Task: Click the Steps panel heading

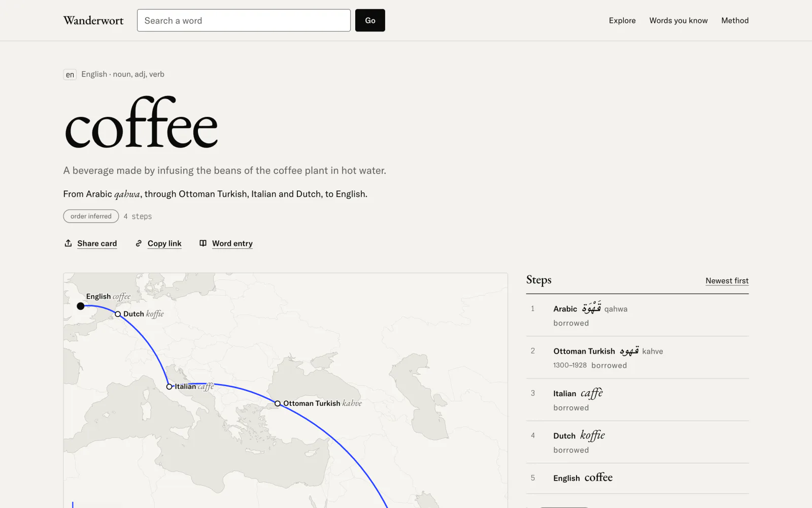Action: 538,280
